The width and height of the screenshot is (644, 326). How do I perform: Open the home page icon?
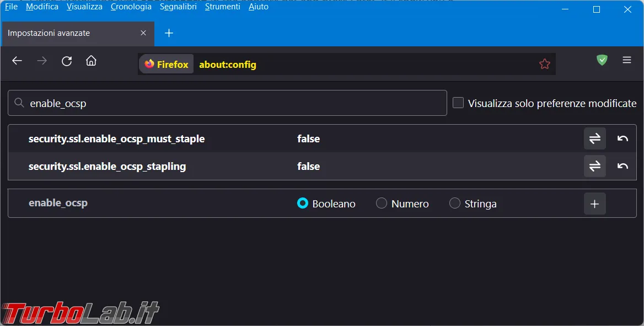[91, 61]
